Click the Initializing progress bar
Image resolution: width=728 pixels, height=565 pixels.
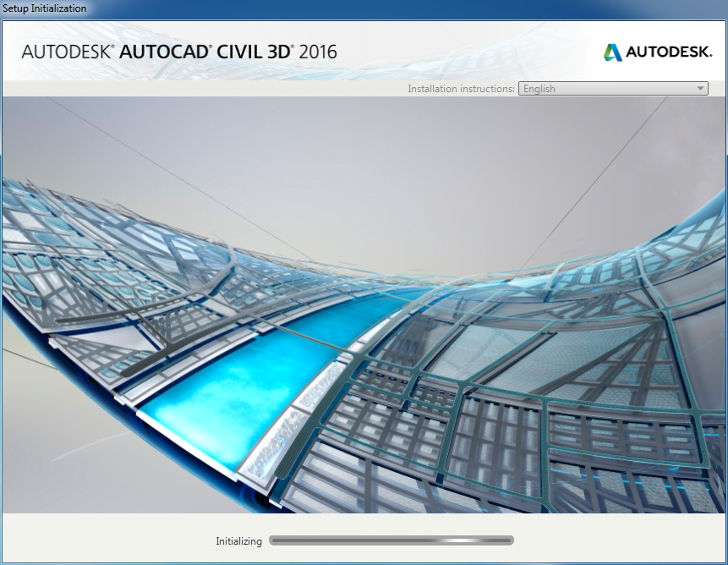[391, 540]
